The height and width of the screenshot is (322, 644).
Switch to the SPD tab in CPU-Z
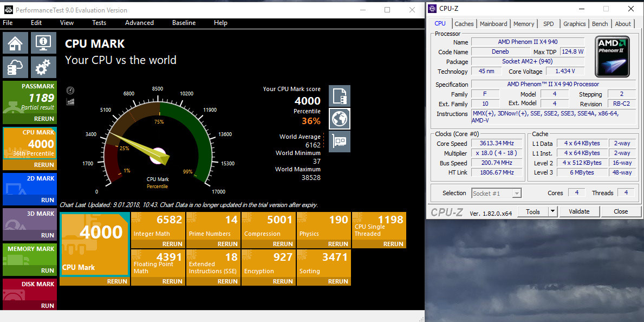pyautogui.click(x=548, y=24)
